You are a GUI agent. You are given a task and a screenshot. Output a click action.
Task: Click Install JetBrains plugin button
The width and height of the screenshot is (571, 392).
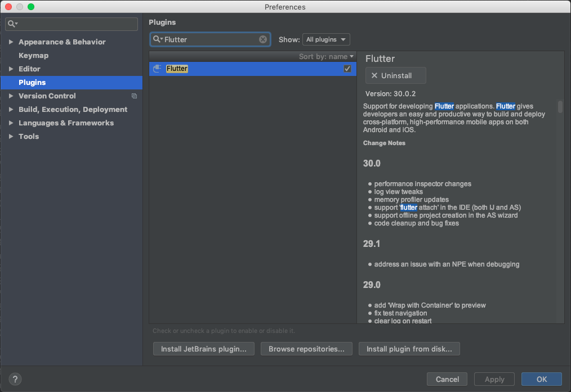click(x=203, y=349)
